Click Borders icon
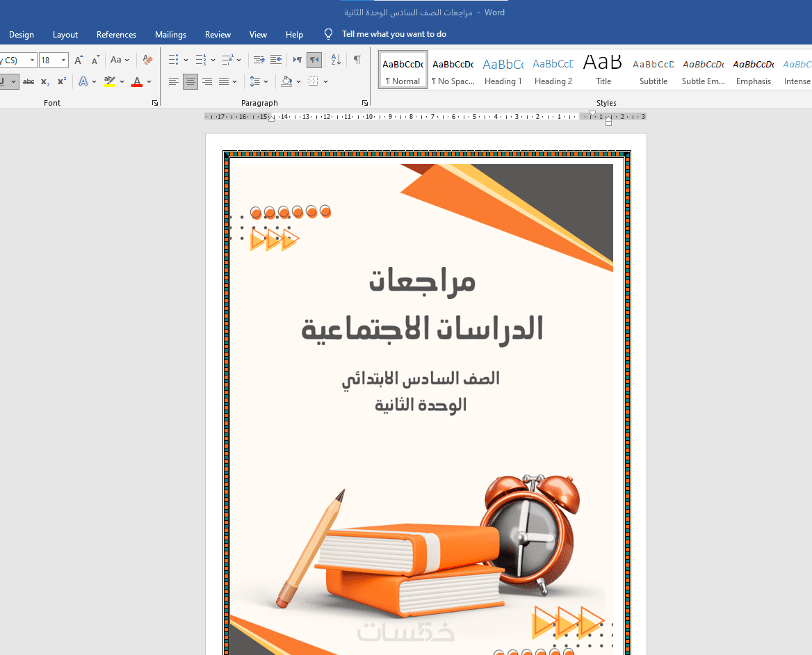The image size is (812, 655). pyautogui.click(x=314, y=81)
